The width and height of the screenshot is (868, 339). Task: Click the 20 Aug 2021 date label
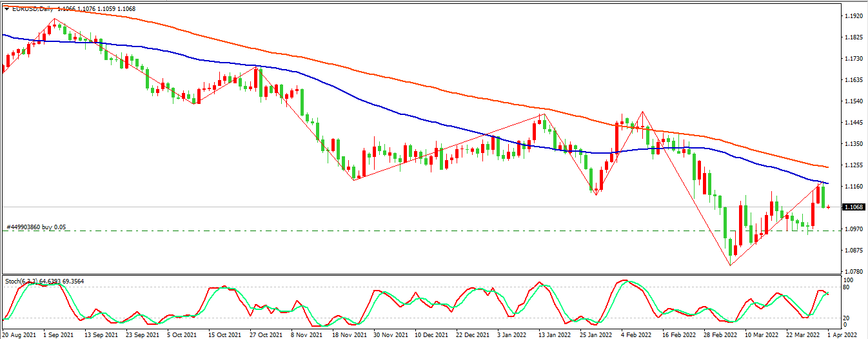[x=19, y=335]
